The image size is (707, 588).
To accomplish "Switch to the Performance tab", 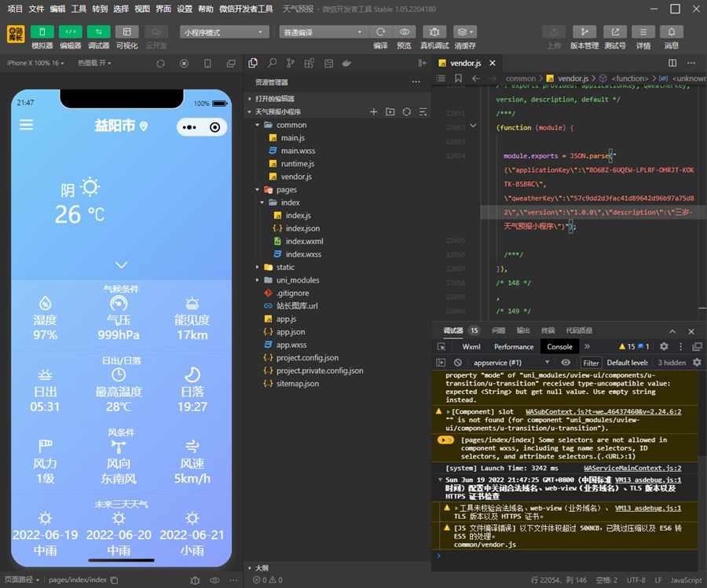I will pos(514,346).
